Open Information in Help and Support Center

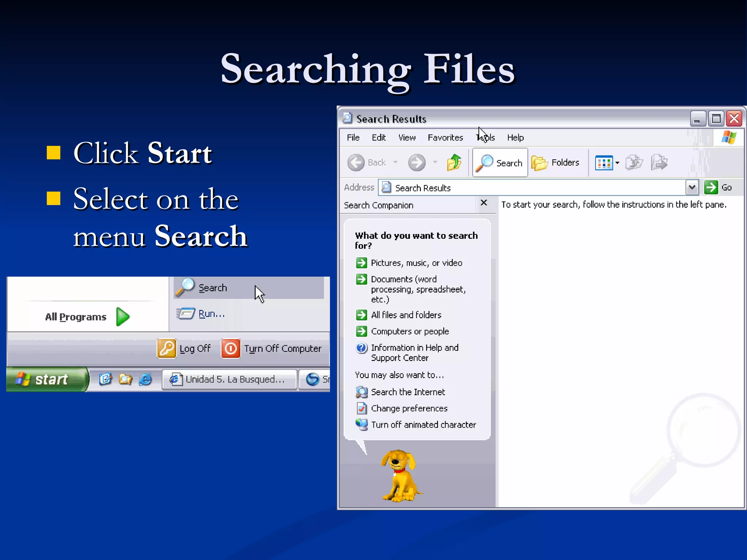point(407,353)
